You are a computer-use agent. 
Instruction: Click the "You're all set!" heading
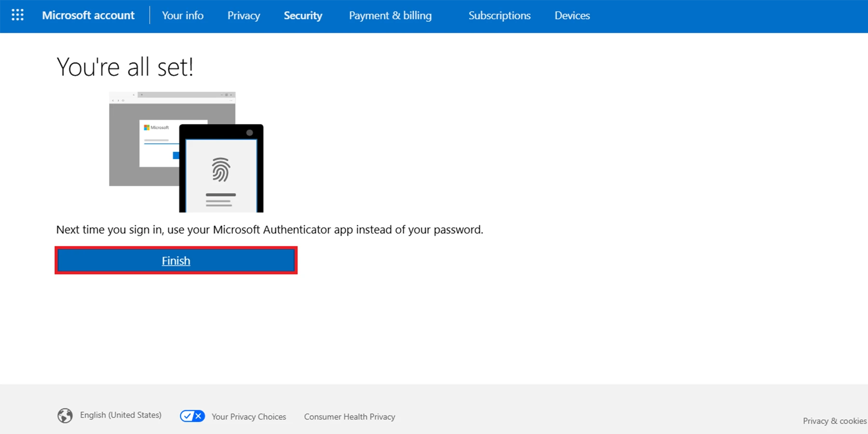(x=125, y=67)
